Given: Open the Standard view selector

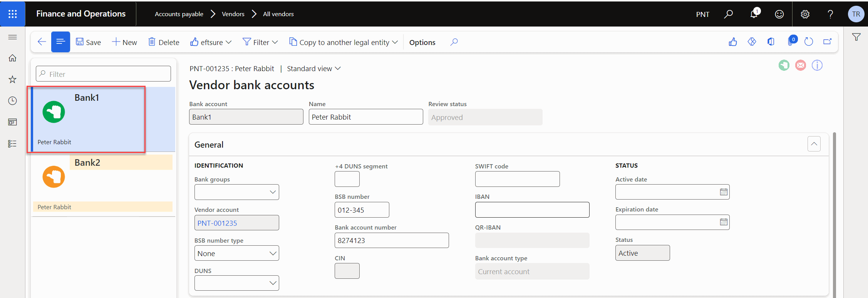Looking at the screenshot, I should tap(314, 68).
